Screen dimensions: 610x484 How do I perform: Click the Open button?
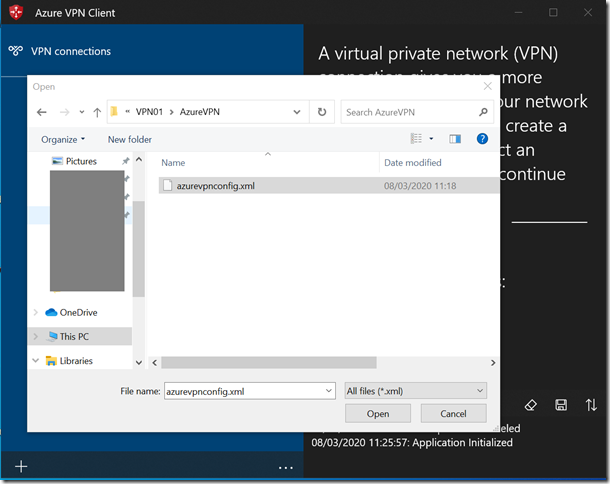[x=378, y=414]
